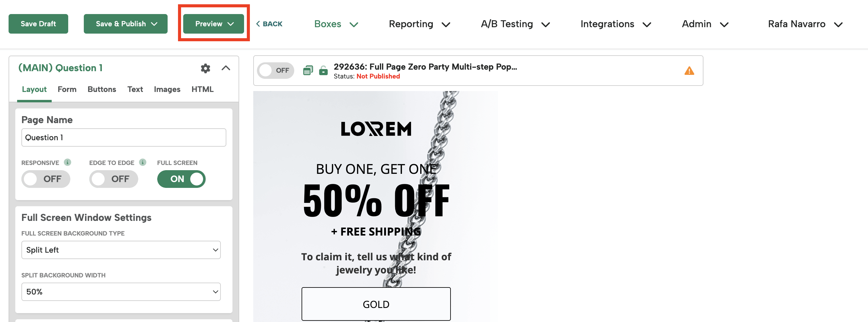Open the warning indicator on the popup banner
The width and height of the screenshot is (868, 322).
[x=689, y=70]
